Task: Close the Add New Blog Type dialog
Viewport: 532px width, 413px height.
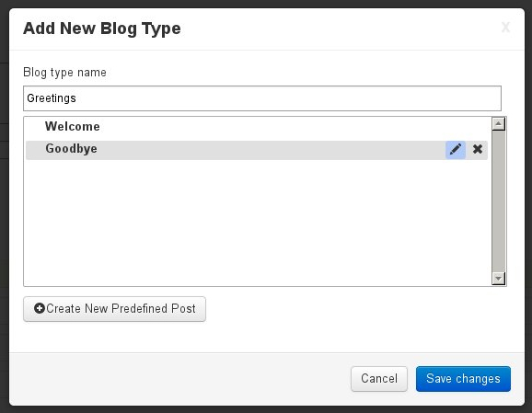Action: coord(505,28)
